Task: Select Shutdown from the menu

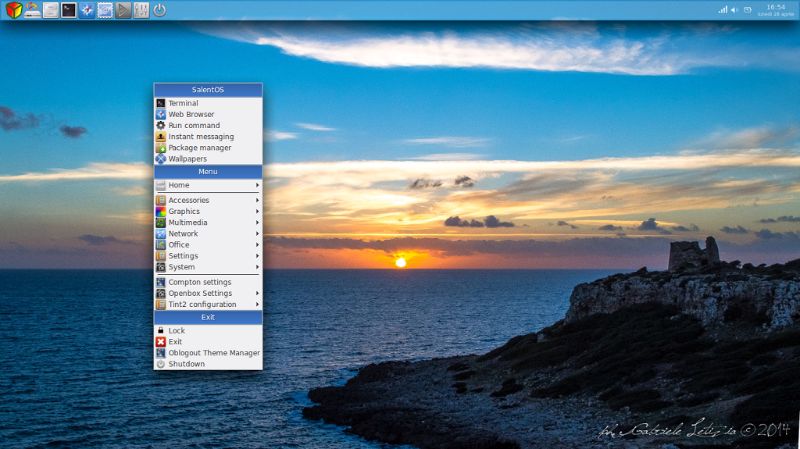Action: [x=186, y=363]
